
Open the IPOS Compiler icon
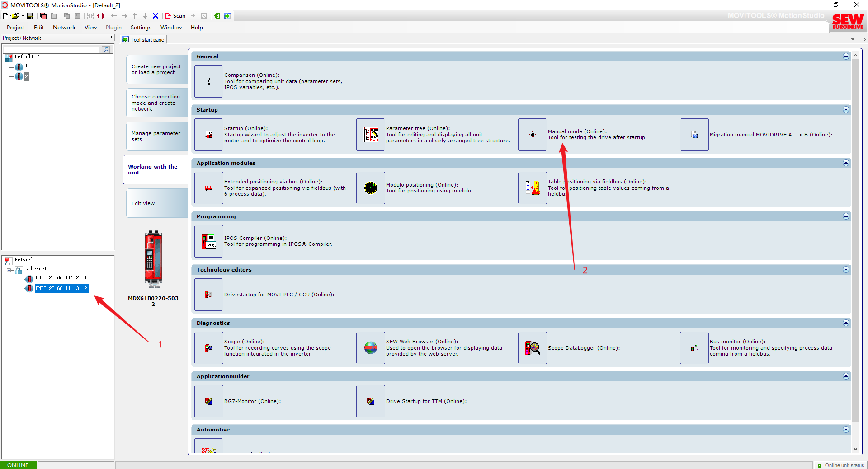(x=208, y=241)
